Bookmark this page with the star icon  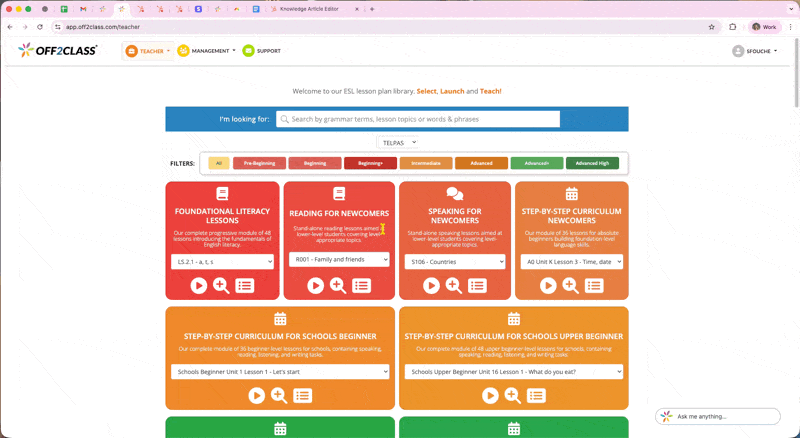[711, 27]
